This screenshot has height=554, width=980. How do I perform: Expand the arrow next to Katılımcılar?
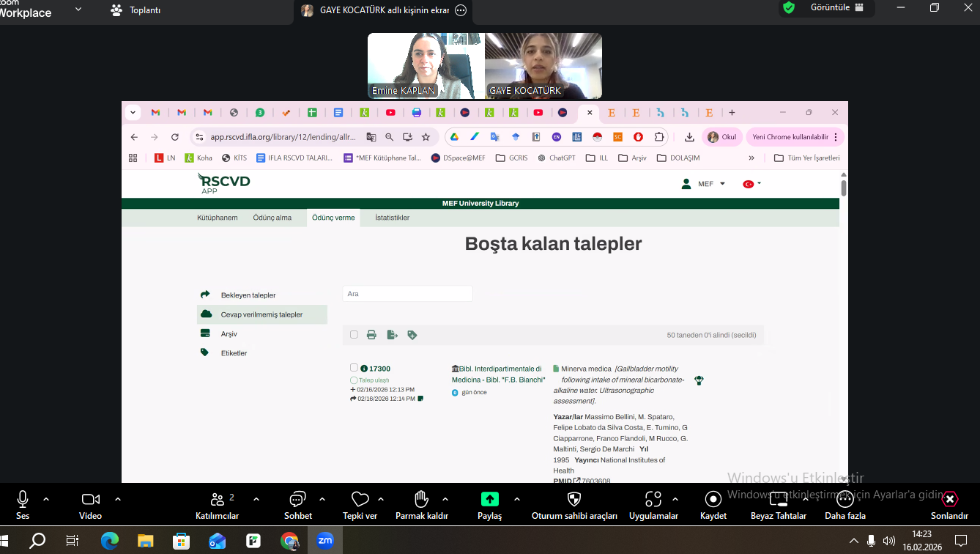(x=256, y=499)
